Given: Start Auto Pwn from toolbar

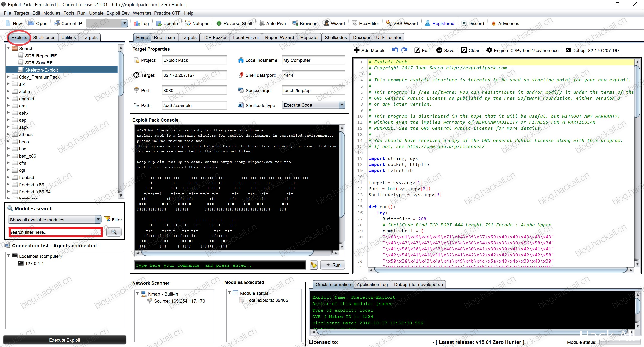Looking at the screenshot, I should [x=262, y=23].
